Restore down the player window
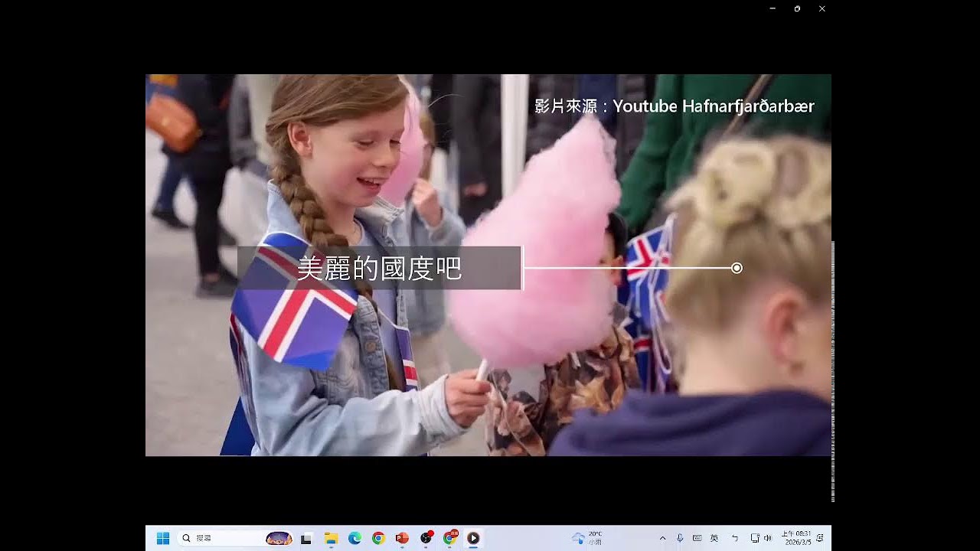The image size is (980, 551). [797, 8]
